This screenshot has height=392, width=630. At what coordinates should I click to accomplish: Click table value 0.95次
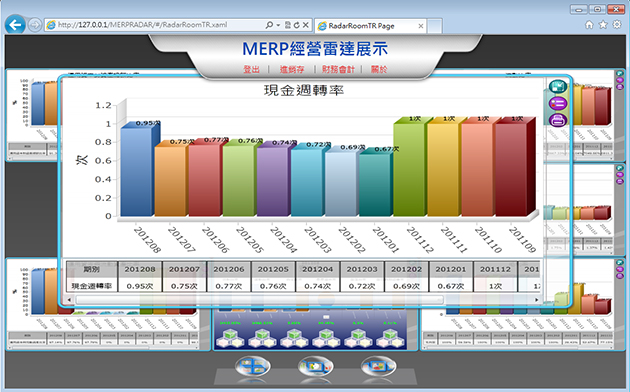140,286
